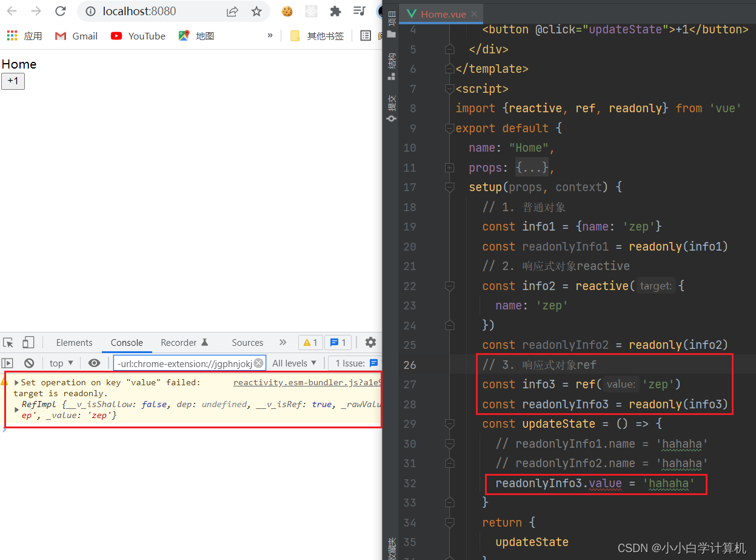Image resolution: width=756 pixels, height=560 pixels.
Task: Collapse the reactive call fold at line 22
Action: (x=449, y=286)
